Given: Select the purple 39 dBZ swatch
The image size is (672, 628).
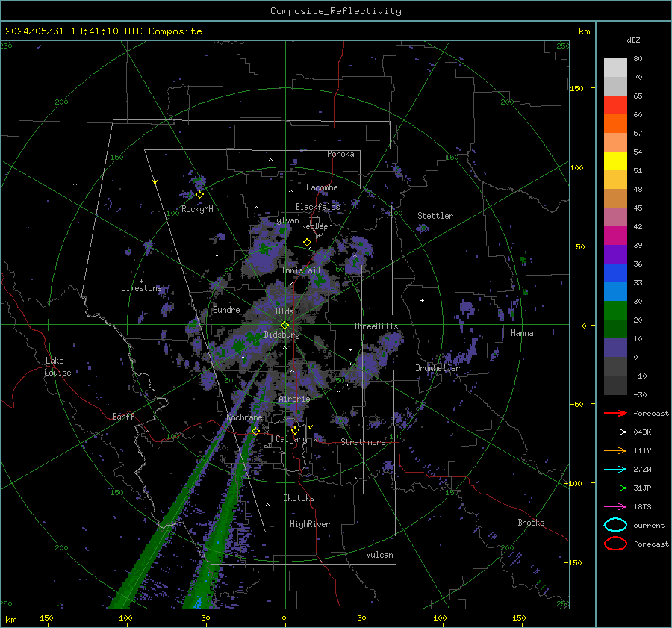Looking at the screenshot, I should [x=615, y=254].
